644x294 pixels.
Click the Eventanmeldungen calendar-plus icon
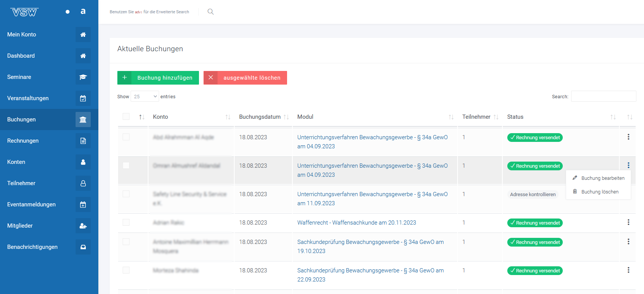click(83, 204)
